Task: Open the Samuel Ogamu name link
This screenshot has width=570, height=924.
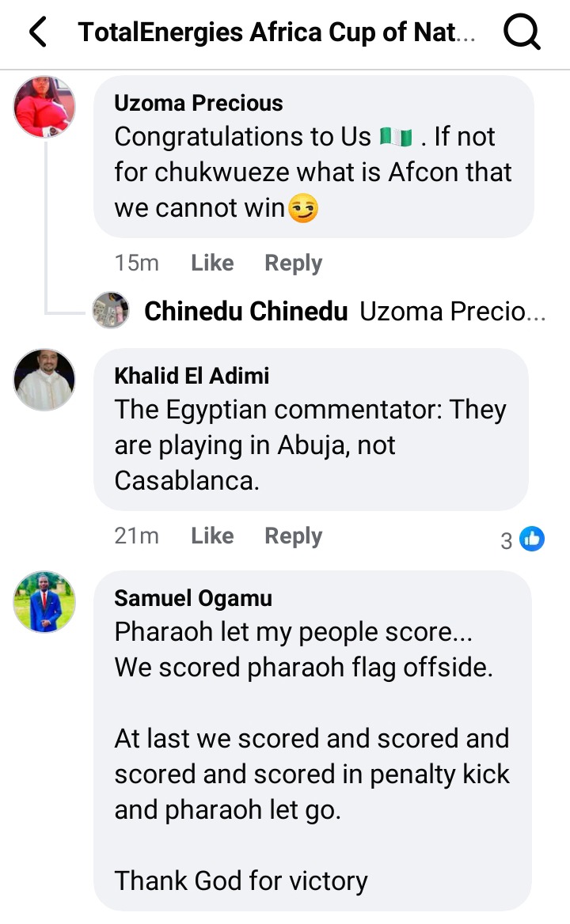Action: coord(193,598)
